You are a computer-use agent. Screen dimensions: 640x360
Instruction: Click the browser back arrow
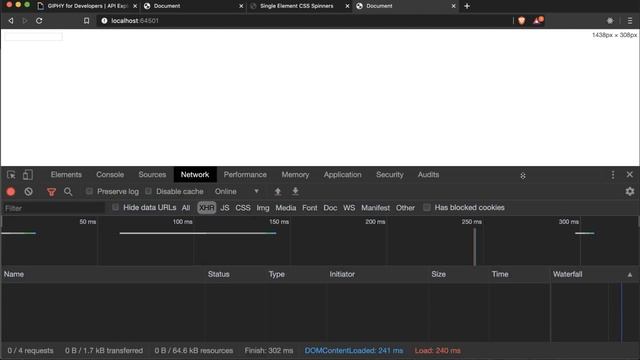point(11,20)
